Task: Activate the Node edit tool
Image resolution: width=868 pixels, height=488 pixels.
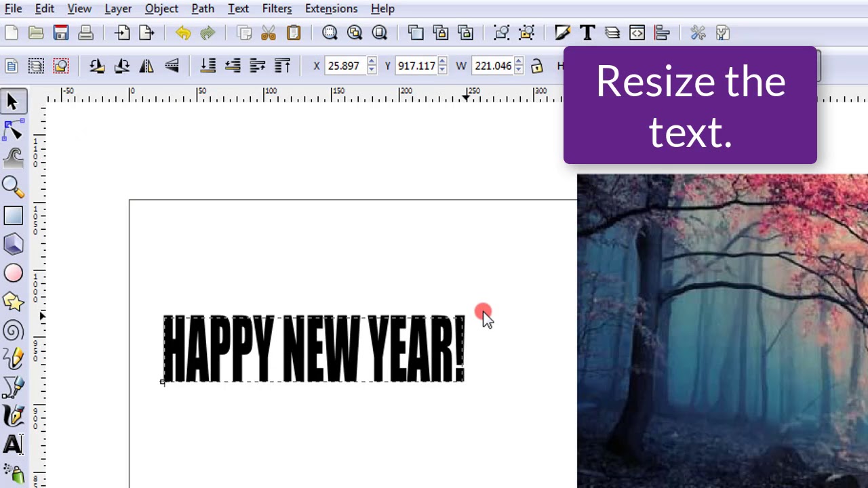Action: 13,130
